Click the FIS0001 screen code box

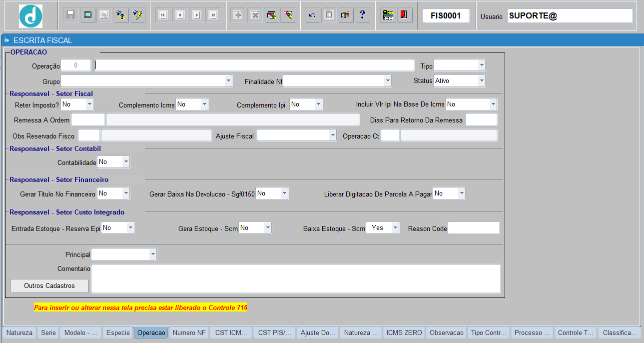click(x=446, y=15)
